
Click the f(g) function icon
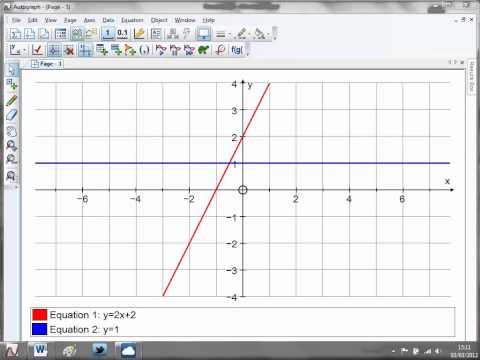pyautogui.click(x=237, y=50)
